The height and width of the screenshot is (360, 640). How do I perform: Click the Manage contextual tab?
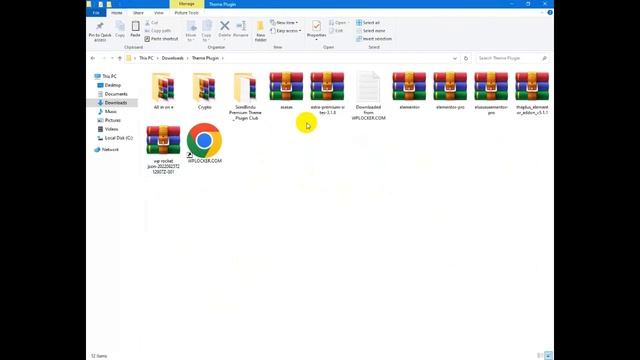point(187,4)
